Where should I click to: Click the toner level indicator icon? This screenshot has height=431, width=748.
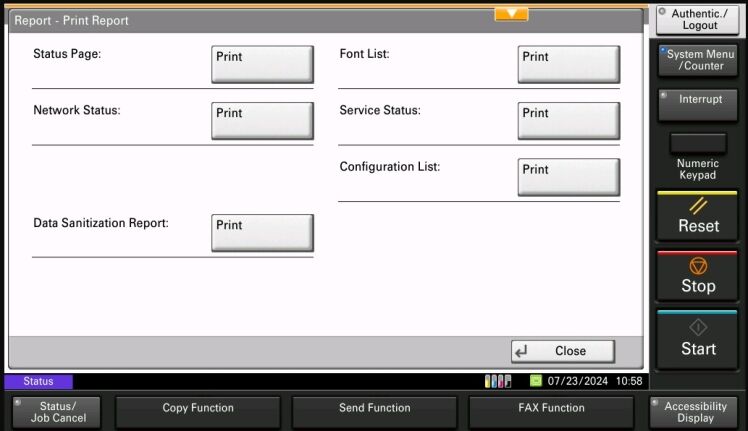pos(497,381)
